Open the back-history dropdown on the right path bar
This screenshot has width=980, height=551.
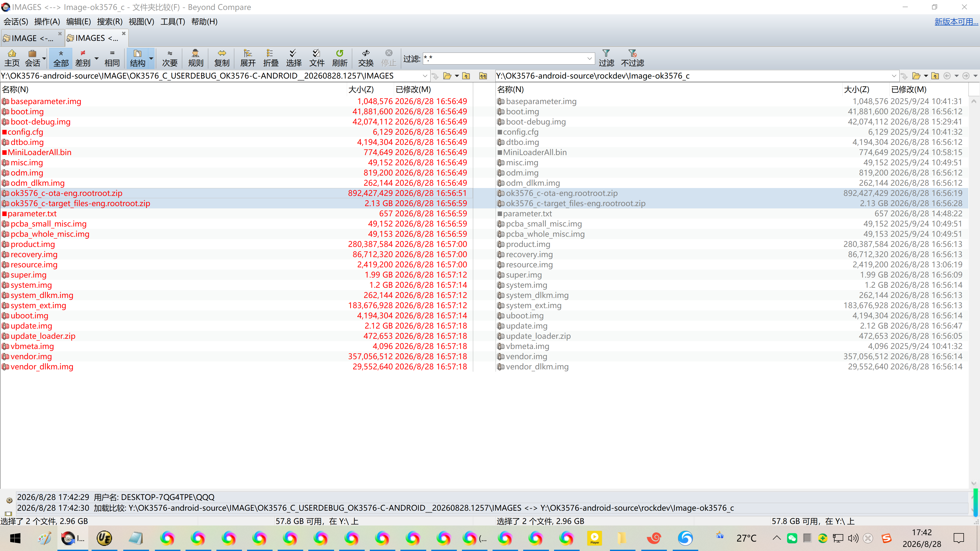coord(957,76)
